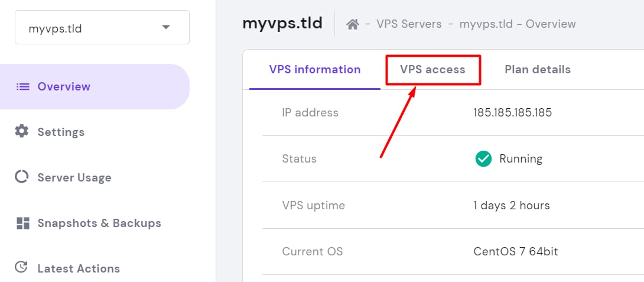View Latest Actions in sidebar
Screen dimensions: 644x282
pos(78,268)
